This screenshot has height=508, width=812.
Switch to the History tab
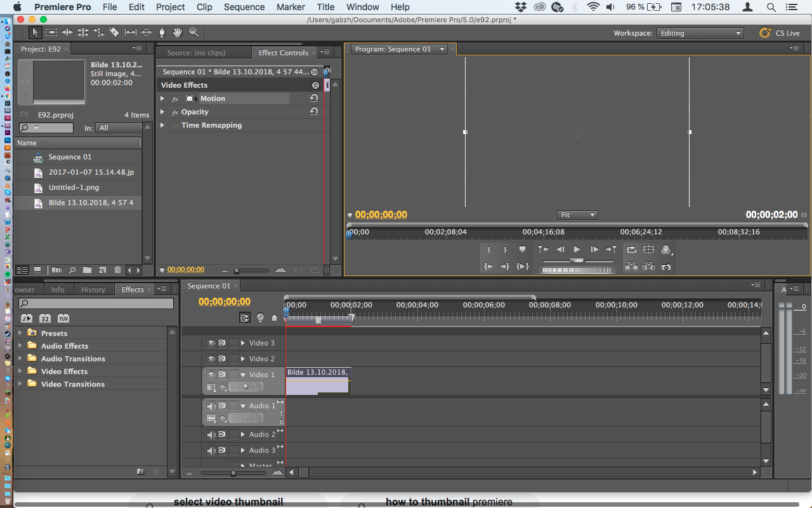pyautogui.click(x=93, y=290)
